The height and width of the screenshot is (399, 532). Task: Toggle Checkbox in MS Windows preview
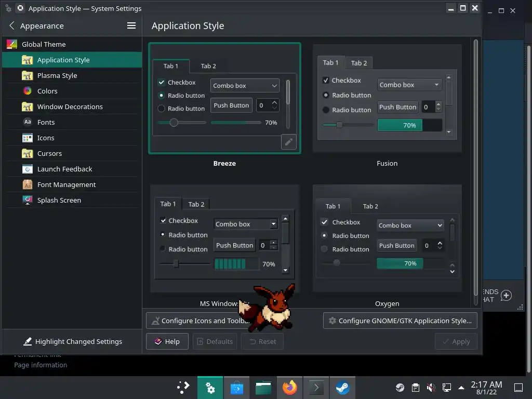pyautogui.click(x=163, y=220)
